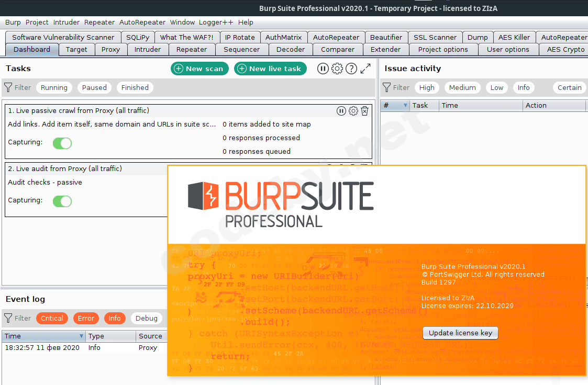The height and width of the screenshot is (385, 588).
Task: Expand the Tasks panel to full size
Action: click(365, 69)
